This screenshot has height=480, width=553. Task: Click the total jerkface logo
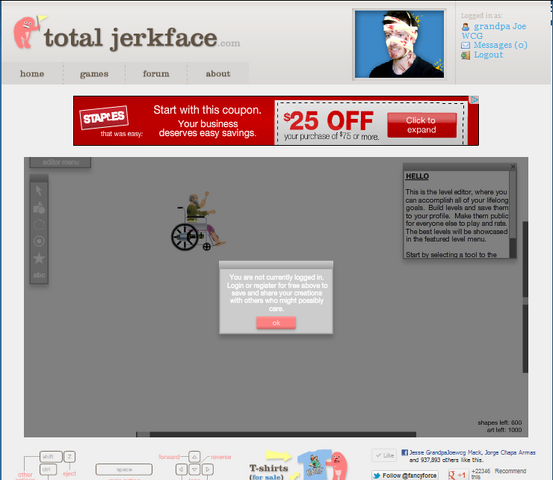coord(142,38)
